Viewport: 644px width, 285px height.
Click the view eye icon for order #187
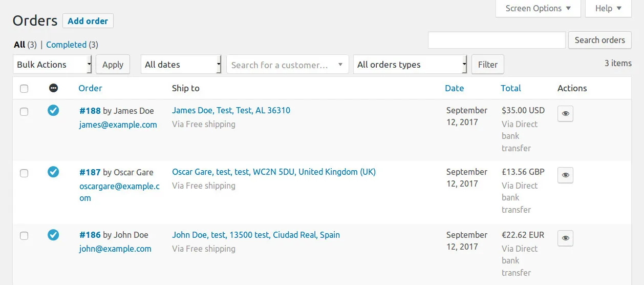tap(565, 175)
